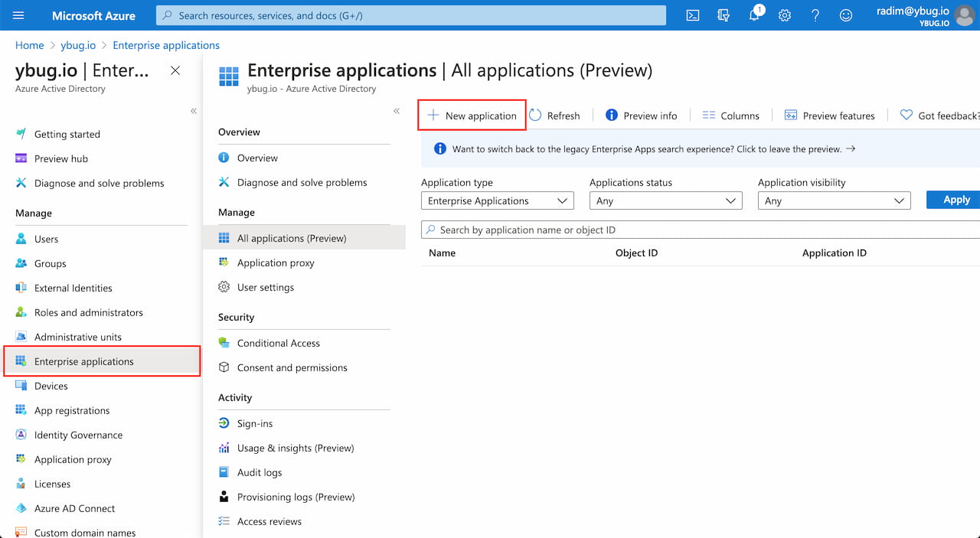This screenshot has width=980, height=538.
Task: Click the App registrations icon
Action: pos(21,410)
